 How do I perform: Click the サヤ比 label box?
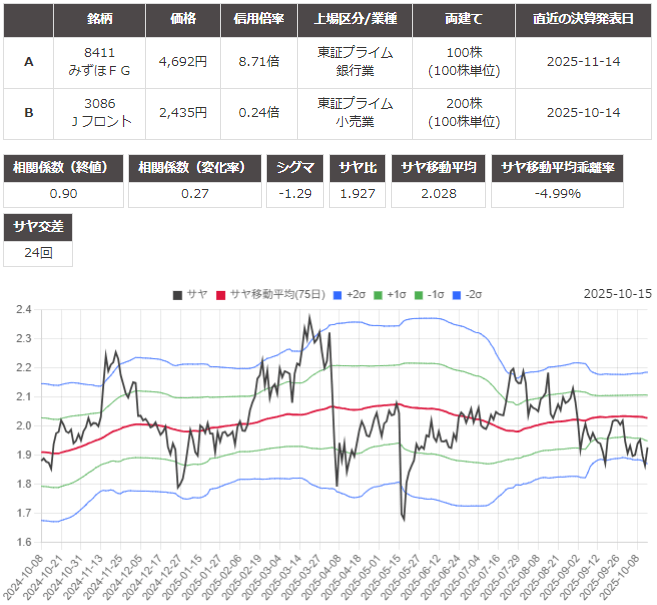click(x=357, y=168)
